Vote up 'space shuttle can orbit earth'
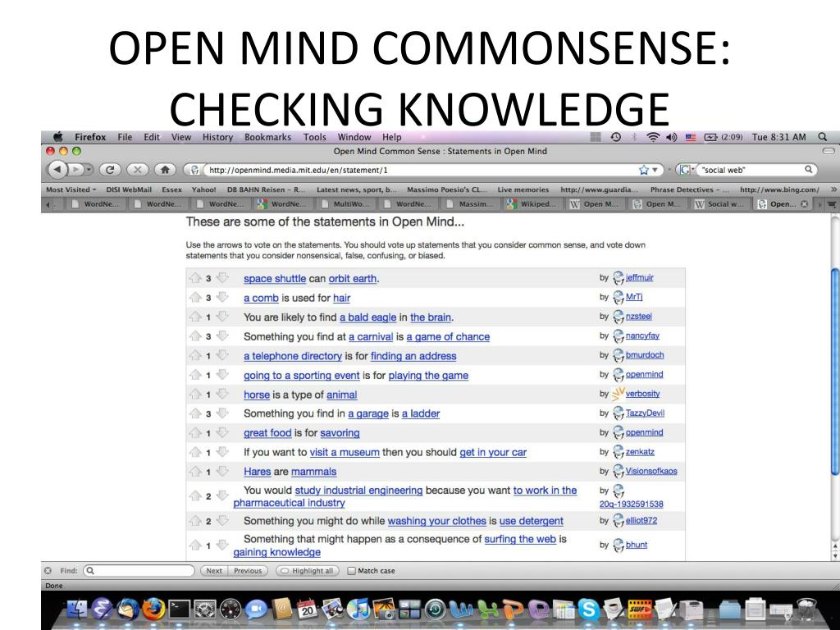840x630 pixels. click(x=195, y=278)
